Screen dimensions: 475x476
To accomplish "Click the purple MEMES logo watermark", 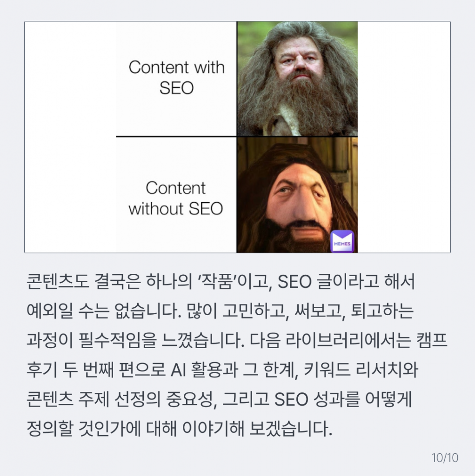I will (342, 242).
